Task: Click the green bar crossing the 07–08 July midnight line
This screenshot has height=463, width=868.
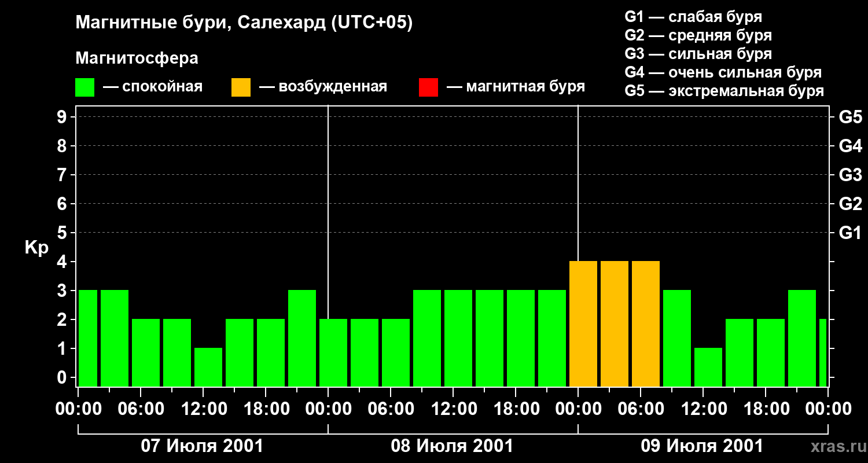Action: coord(333,353)
